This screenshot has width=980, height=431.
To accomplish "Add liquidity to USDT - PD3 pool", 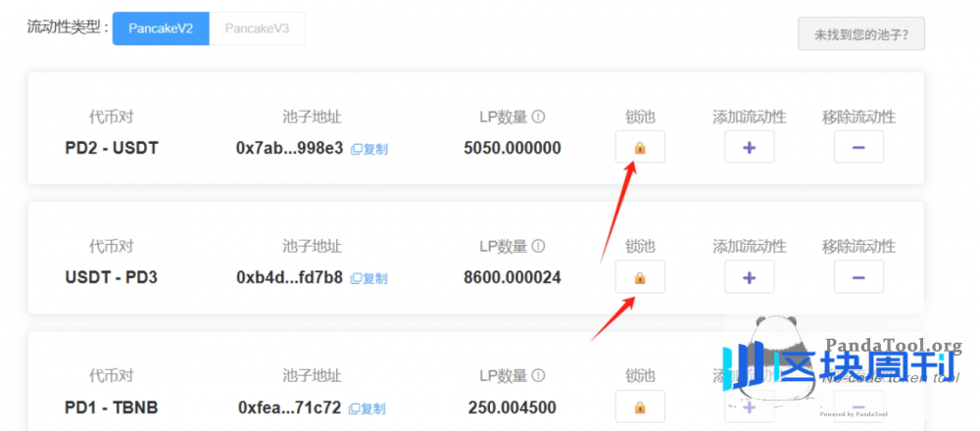I will tap(750, 277).
